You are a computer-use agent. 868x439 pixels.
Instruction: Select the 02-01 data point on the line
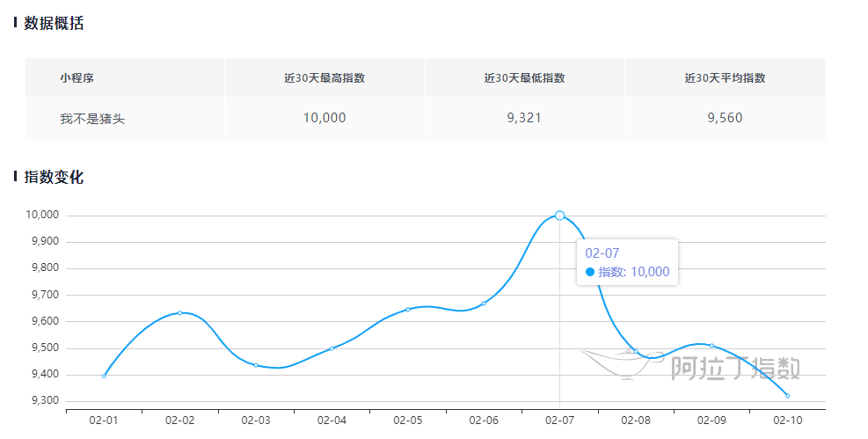pos(104,376)
